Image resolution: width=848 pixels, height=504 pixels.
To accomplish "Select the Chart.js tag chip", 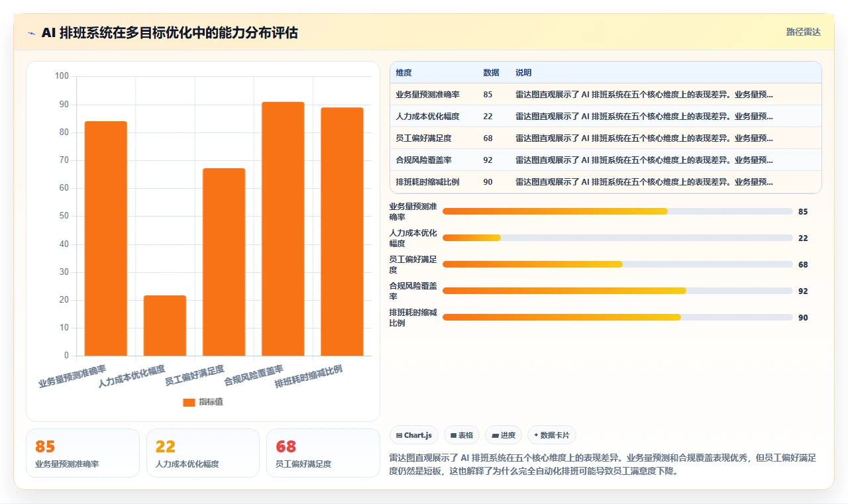I will (x=414, y=435).
